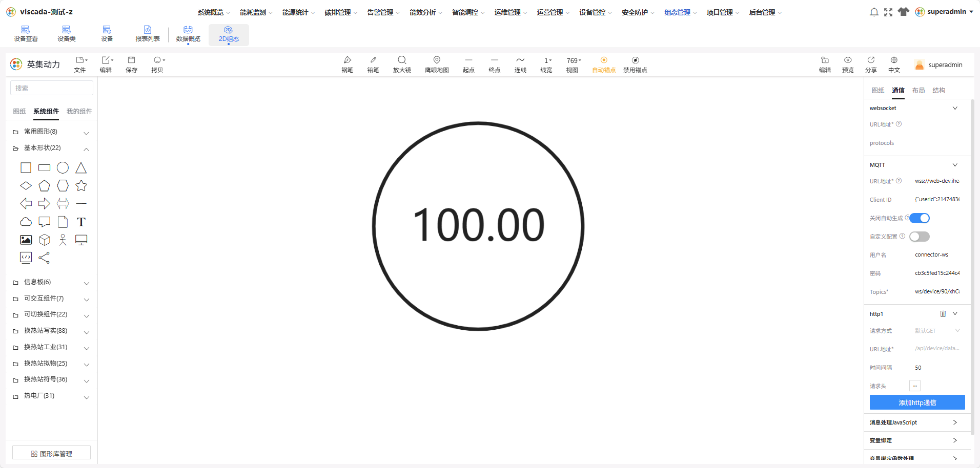
Task: Go to the 数据概览 page
Action: click(x=188, y=34)
